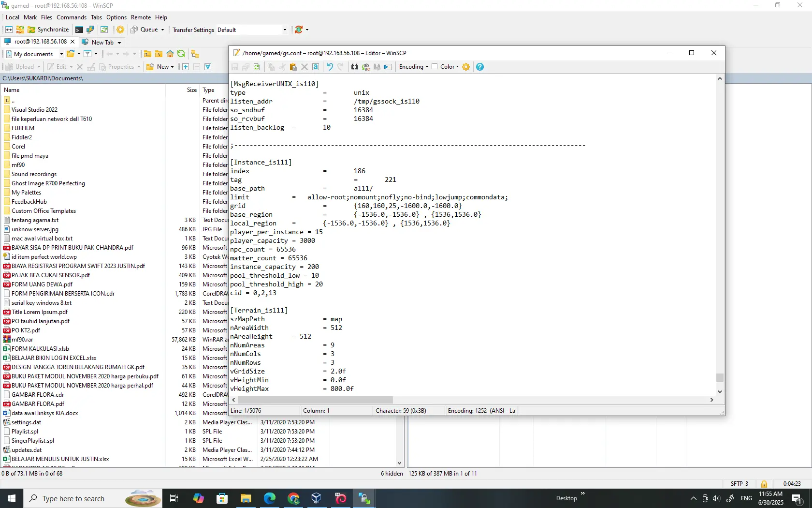Click the Replace ab-ac icon in the editor
This screenshot has width=812, height=508.
point(366,67)
